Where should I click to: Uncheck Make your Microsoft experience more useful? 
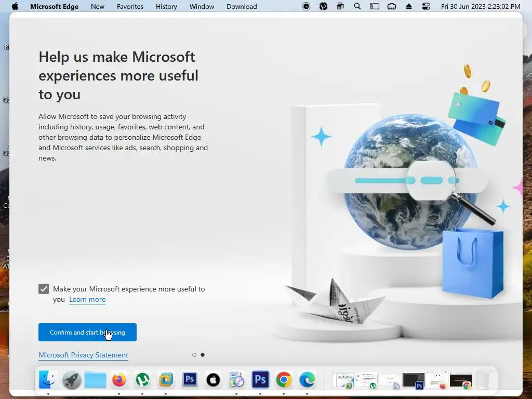(x=44, y=289)
